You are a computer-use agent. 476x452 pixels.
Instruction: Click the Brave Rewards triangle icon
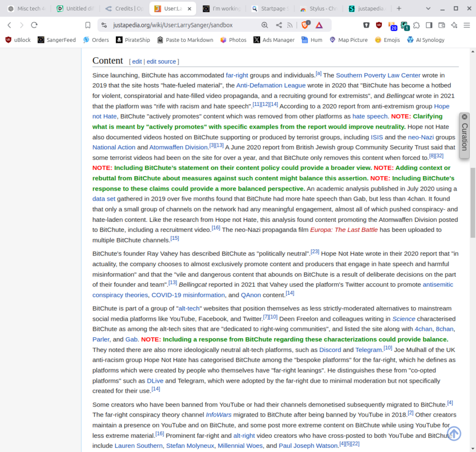[319, 25]
